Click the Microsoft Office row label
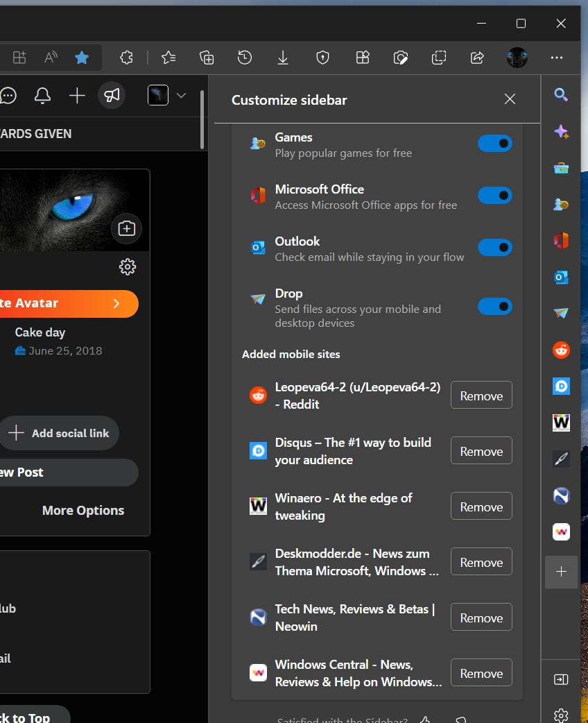 [320, 189]
